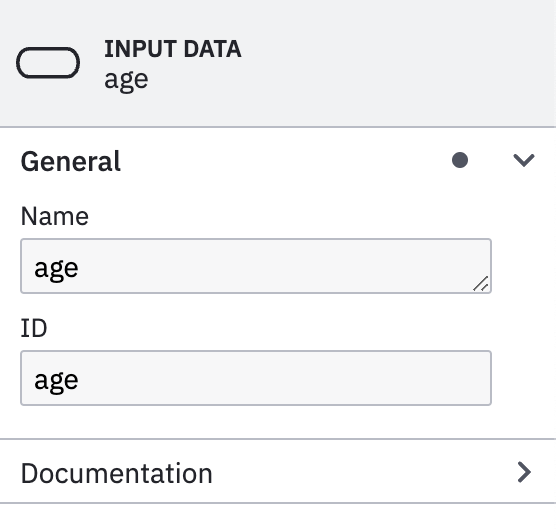This screenshot has height=530, width=556.
Task: Click empty area beneath Documentation section
Action: (278, 517)
